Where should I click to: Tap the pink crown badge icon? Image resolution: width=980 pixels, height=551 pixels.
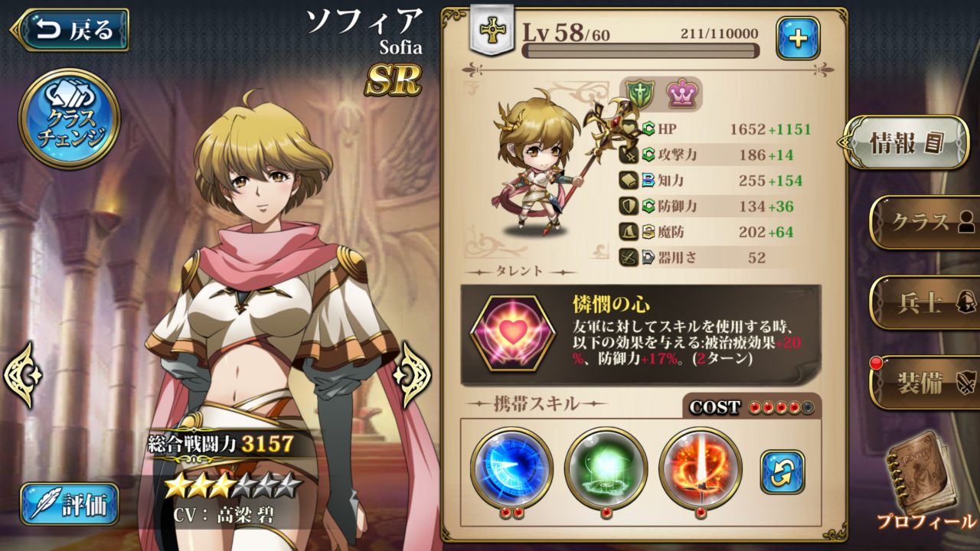coord(680,94)
